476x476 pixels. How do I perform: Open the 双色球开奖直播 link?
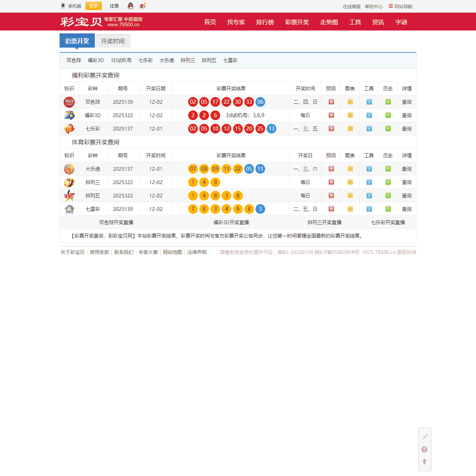pyautogui.click(x=116, y=222)
